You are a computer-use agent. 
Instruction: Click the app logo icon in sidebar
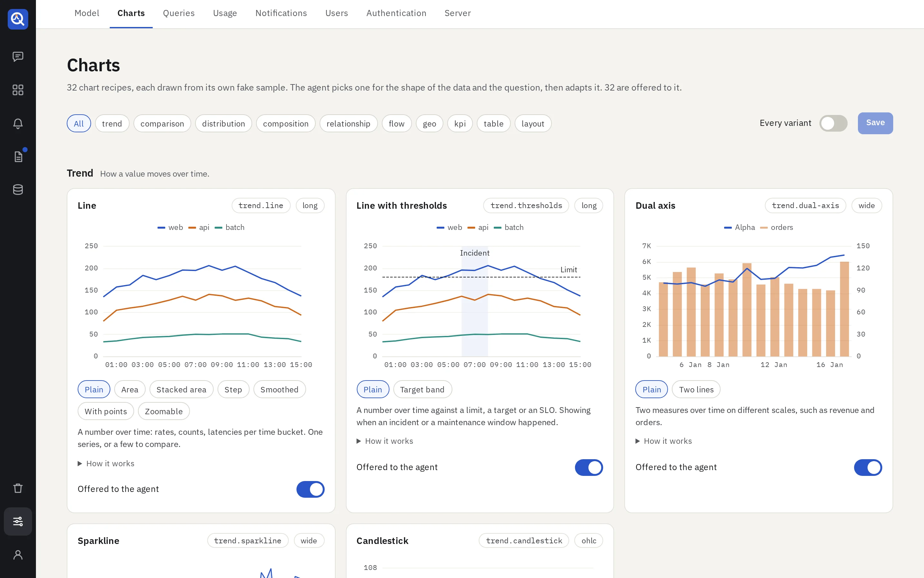coord(18,19)
